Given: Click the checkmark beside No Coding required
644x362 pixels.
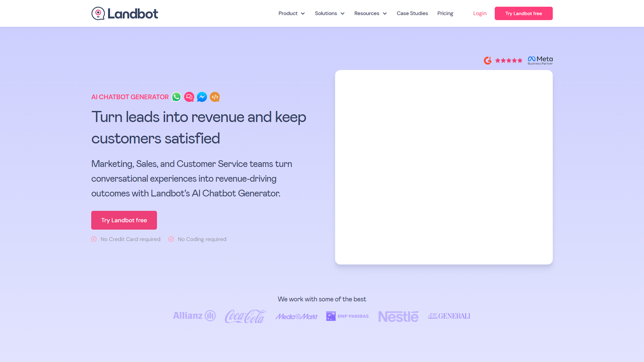Looking at the screenshot, I should click(171, 239).
